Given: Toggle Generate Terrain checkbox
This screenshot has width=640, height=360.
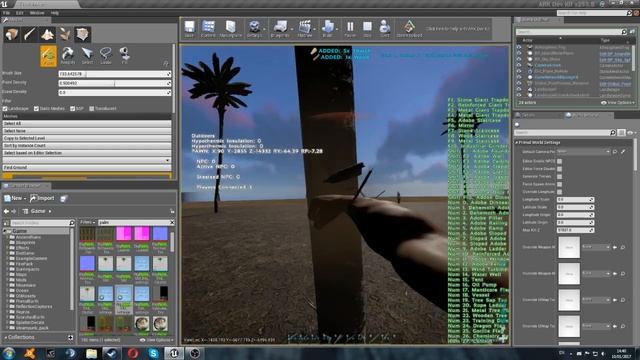Looking at the screenshot, I should click(560, 177).
